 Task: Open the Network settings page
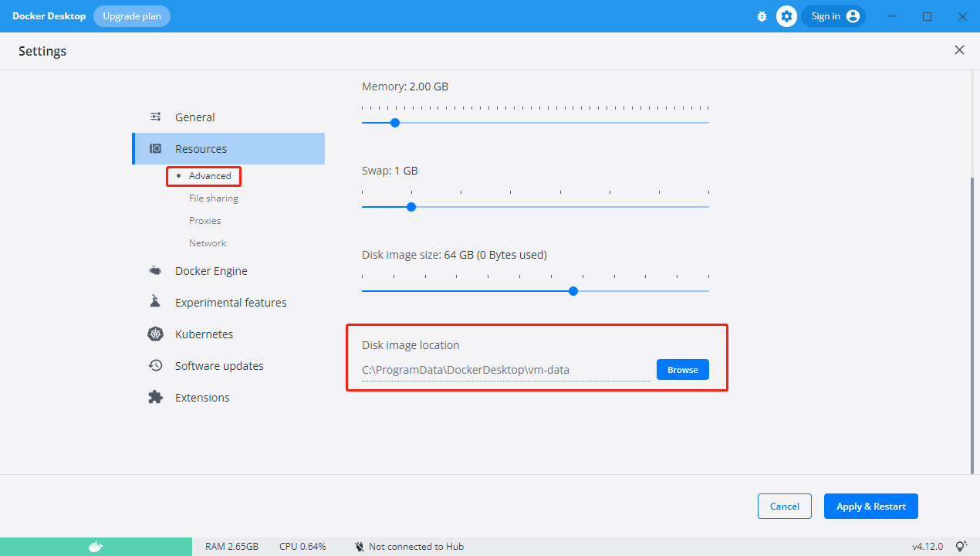pos(207,242)
